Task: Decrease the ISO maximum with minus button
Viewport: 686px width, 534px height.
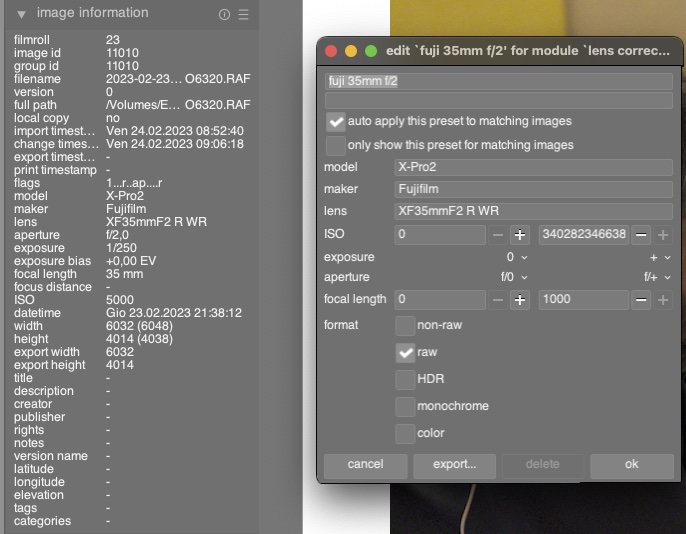Action: pos(641,235)
